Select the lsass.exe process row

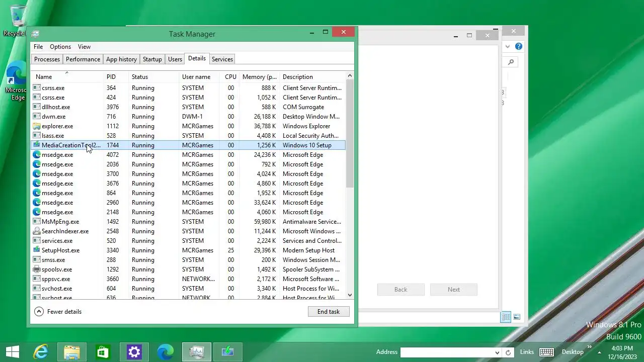point(189,136)
